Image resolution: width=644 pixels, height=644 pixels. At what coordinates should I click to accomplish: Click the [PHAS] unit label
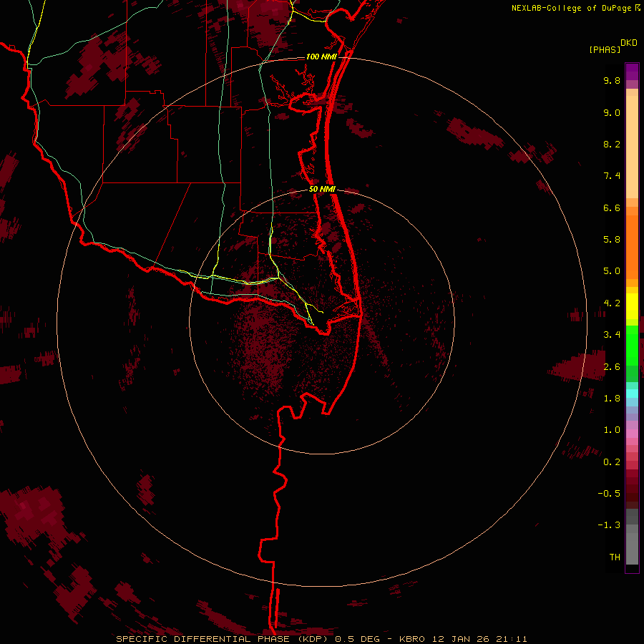point(605,50)
